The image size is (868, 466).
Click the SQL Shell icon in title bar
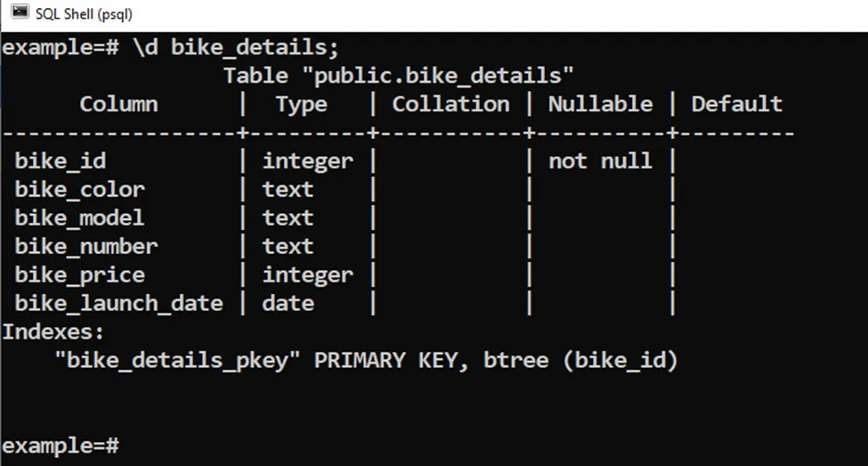[x=19, y=13]
